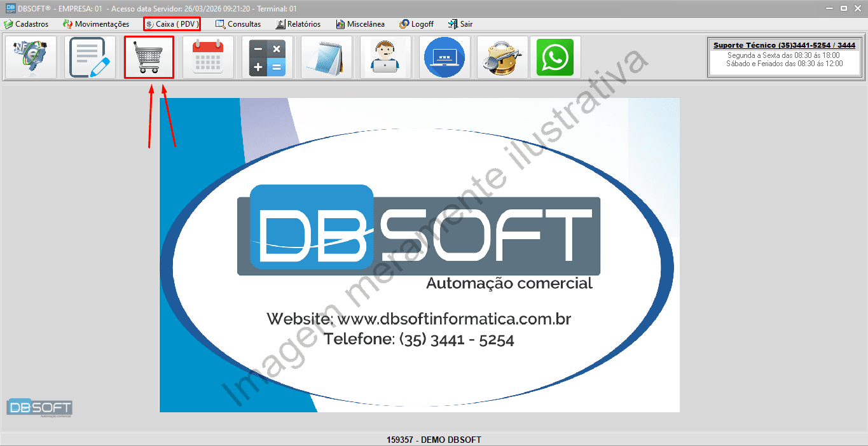
Task: Click the support attendant icon
Action: (385, 57)
